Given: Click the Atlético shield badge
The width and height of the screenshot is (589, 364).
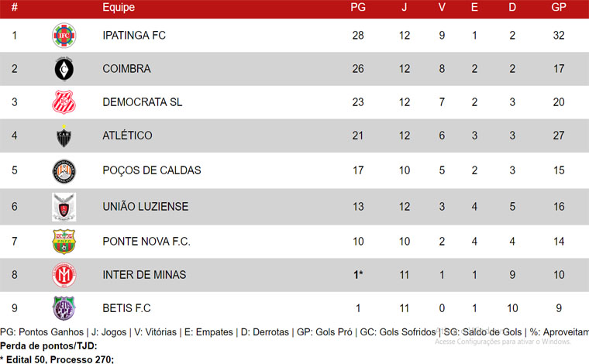Looking at the screenshot, I should tap(64, 136).
